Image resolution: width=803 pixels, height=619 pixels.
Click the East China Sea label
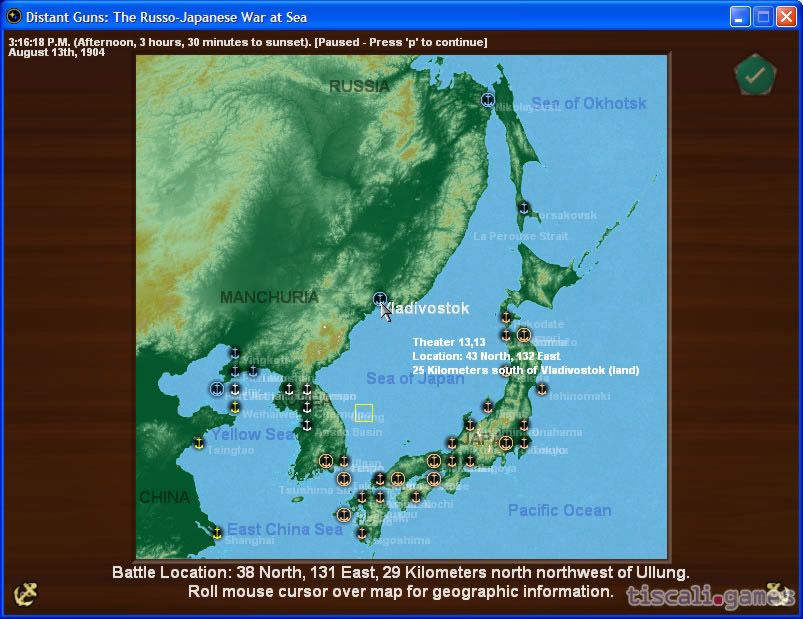point(284,529)
